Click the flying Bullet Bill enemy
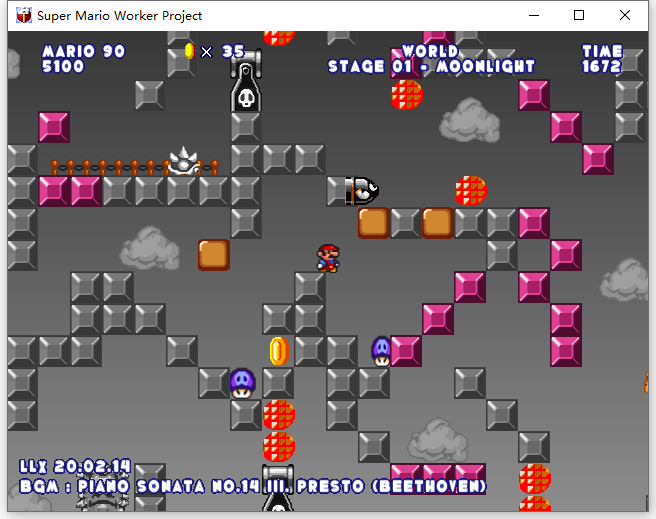656x519 pixels. pyautogui.click(x=362, y=191)
